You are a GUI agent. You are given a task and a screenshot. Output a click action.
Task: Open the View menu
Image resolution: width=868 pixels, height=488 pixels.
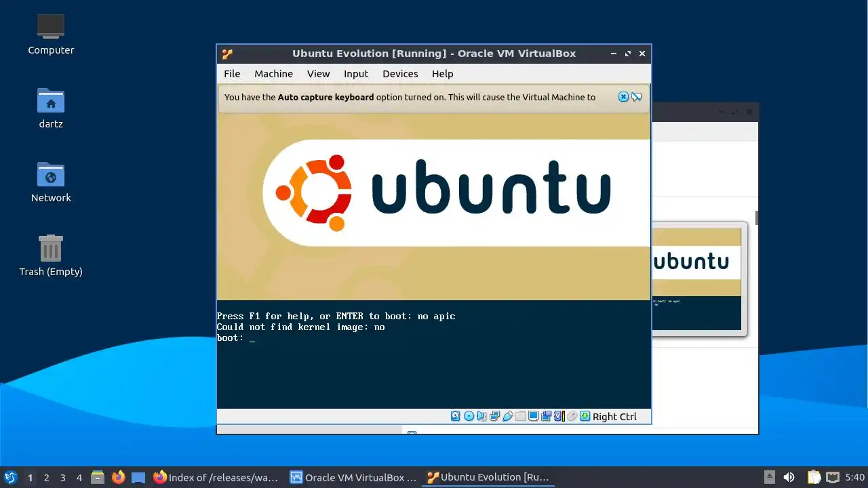[x=318, y=74]
